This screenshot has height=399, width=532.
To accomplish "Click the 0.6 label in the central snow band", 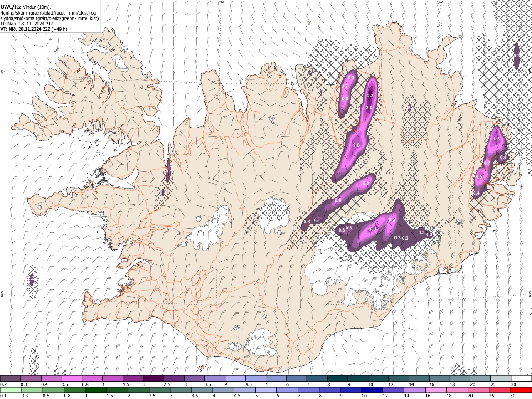I will pyautogui.click(x=338, y=200).
